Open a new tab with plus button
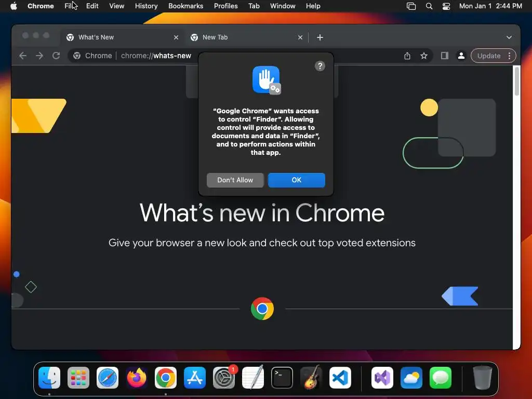 (320, 37)
